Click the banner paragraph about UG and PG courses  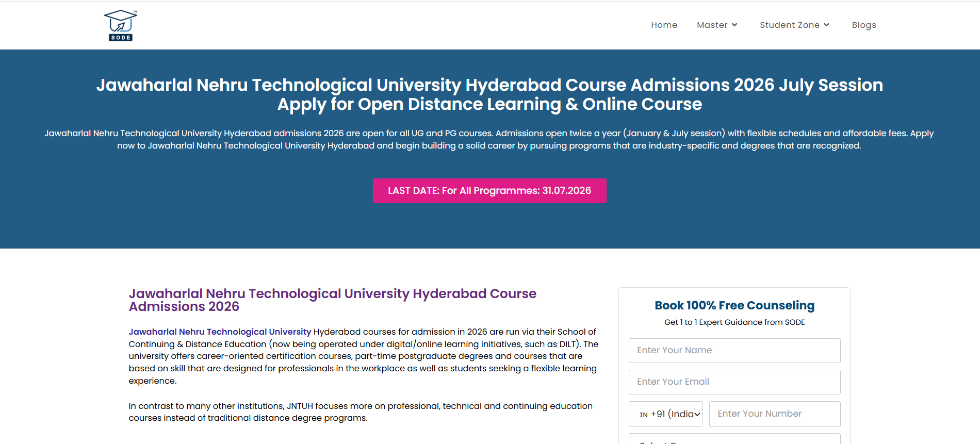pyautogui.click(x=489, y=139)
